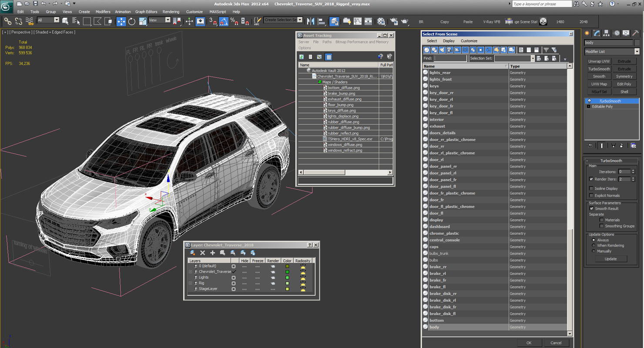Click the Align tool icon
The height and width of the screenshot is (348, 644).
pyautogui.click(x=322, y=21)
